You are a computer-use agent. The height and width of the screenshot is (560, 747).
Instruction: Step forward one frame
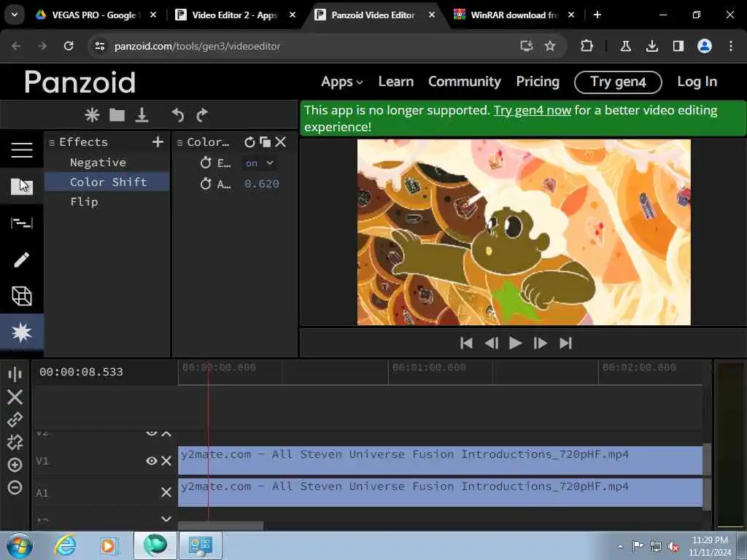coord(541,343)
